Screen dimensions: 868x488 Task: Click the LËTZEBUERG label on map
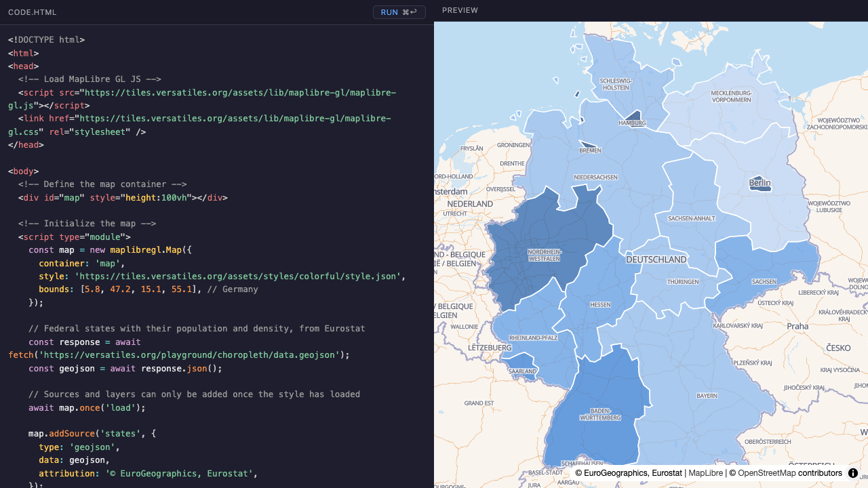tap(490, 348)
